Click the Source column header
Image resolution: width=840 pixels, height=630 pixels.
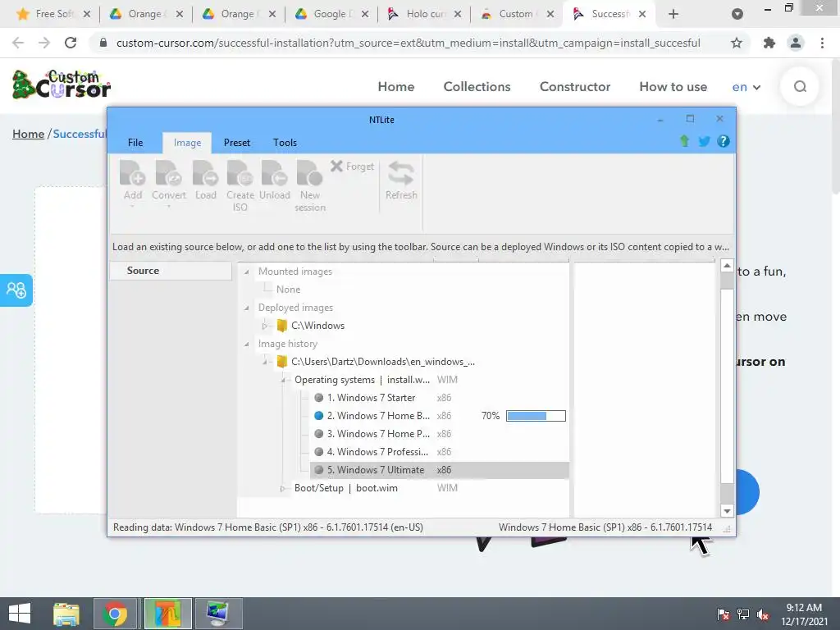pyautogui.click(x=171, y=271)
